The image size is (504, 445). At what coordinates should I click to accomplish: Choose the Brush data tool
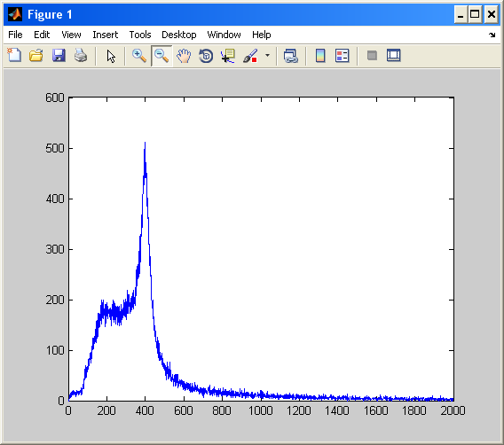(x=250, y=56)
